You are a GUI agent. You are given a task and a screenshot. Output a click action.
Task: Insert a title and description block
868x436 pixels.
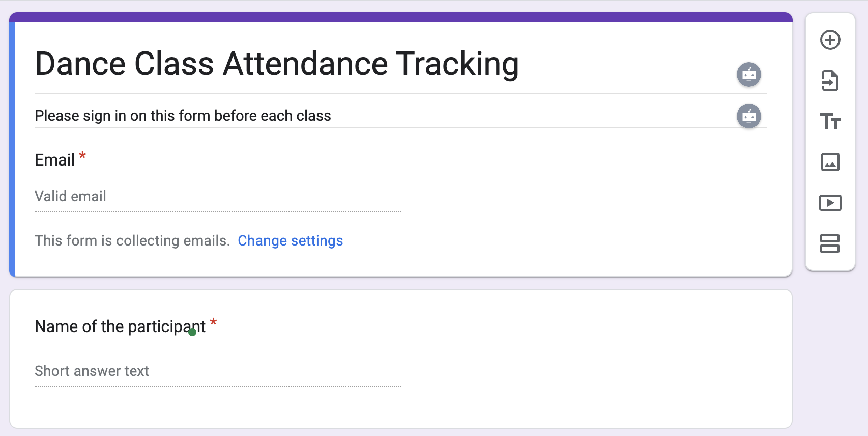tap(830, 122)
